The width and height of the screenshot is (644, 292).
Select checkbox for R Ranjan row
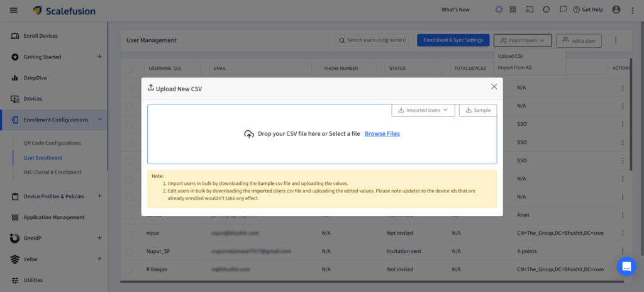pos(129,270)
